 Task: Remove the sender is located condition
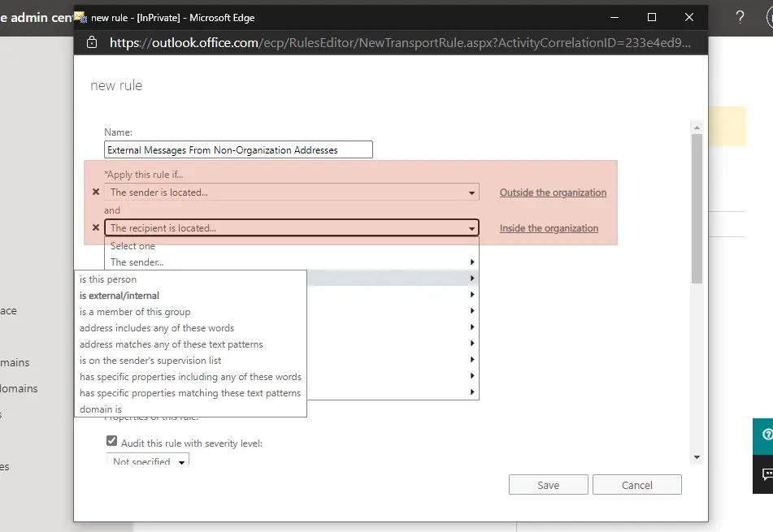point(96,192)
